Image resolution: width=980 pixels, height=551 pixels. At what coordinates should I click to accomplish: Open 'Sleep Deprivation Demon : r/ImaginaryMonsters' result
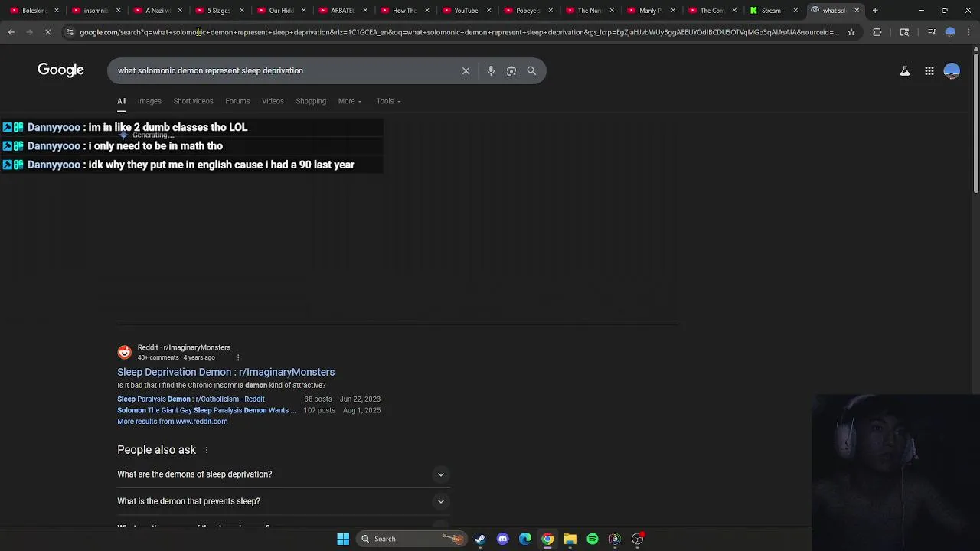coord(226,372)
